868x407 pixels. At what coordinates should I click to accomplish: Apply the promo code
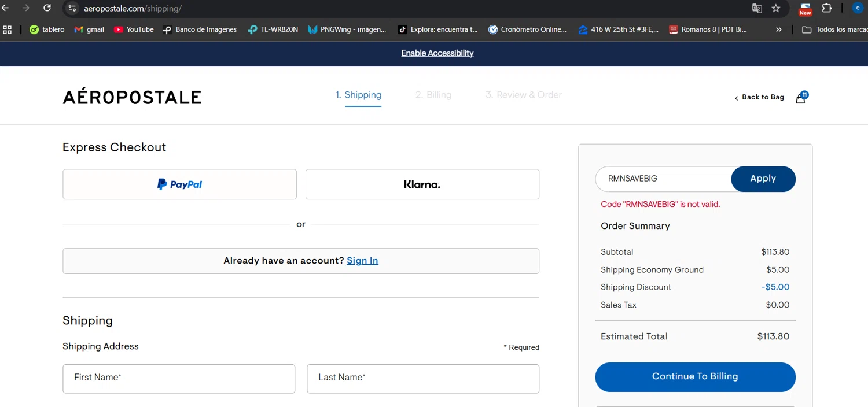click(x=763, y=179)
